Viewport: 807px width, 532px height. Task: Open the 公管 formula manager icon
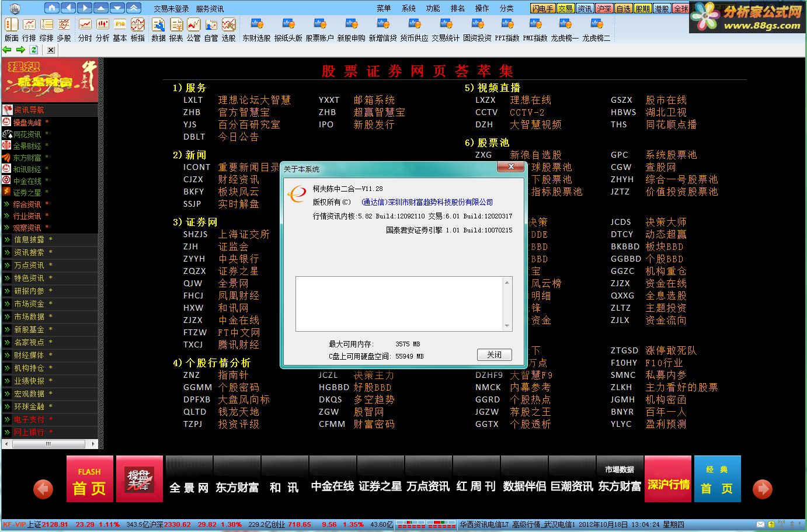[193, 30]
